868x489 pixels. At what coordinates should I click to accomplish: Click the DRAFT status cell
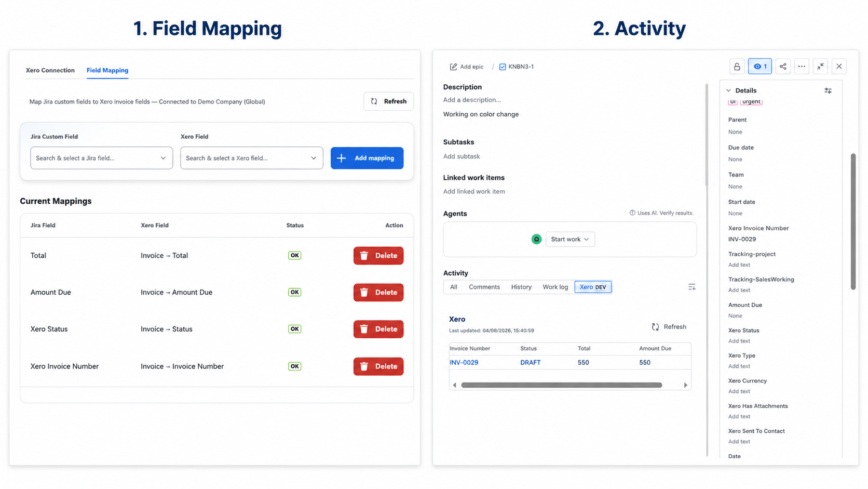pos(531,363)
